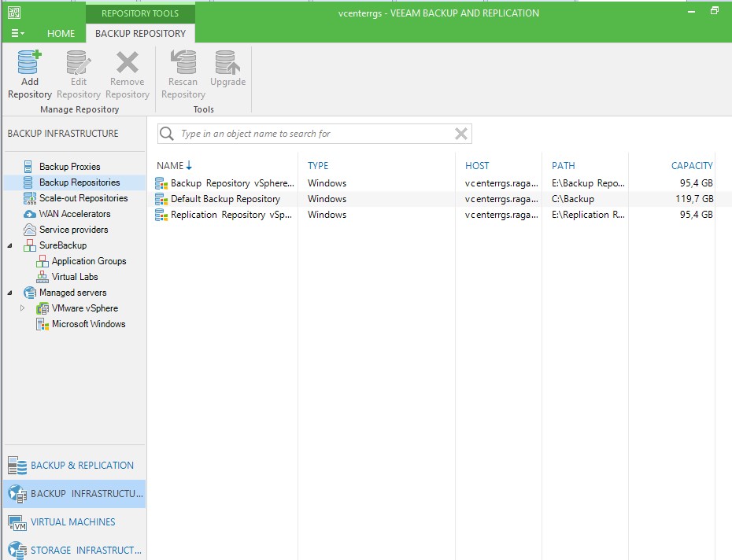Click the Add Repository icon
Image resolution: width=732 pixels, height=560 pixels.
point(29,71)
